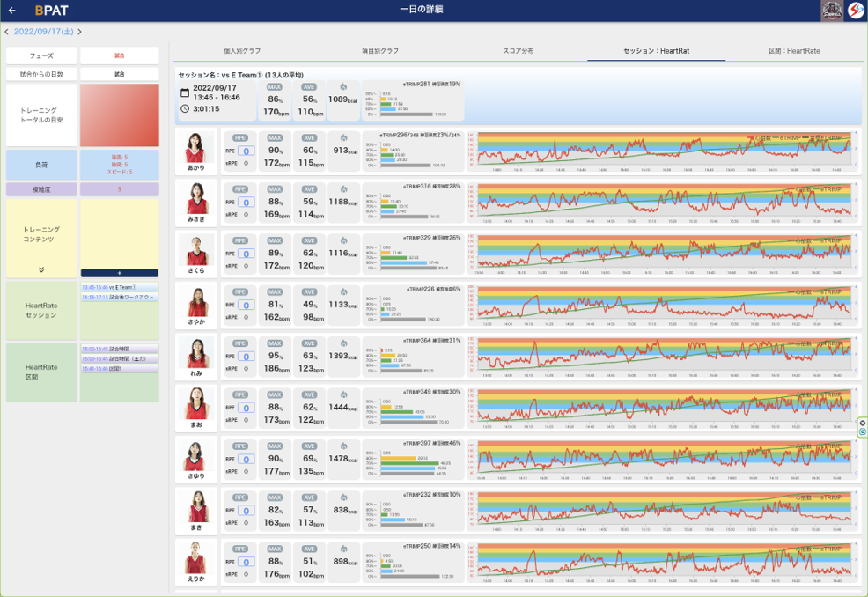Click the round red-blue logo in the header

coord(856,11)
